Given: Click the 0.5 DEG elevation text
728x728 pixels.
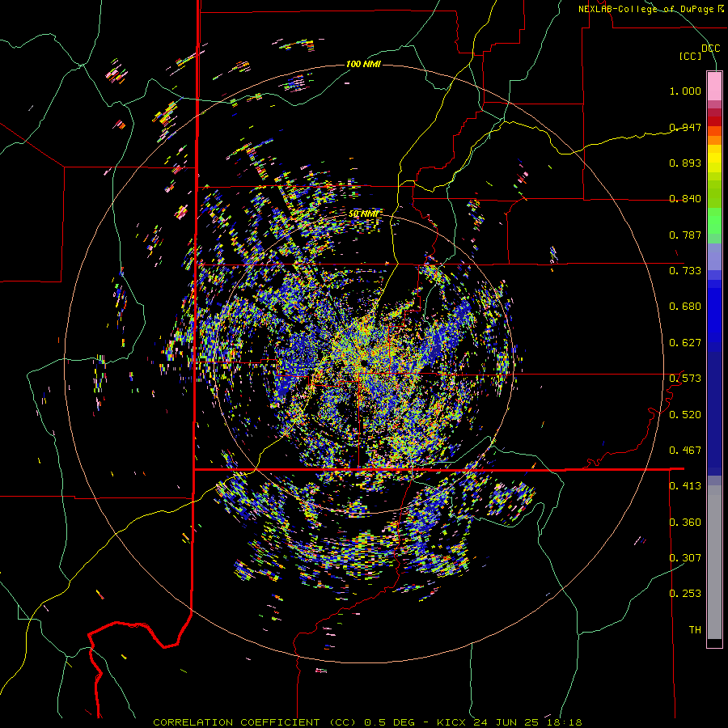Looking at the screenshot, I should [390, 722].
